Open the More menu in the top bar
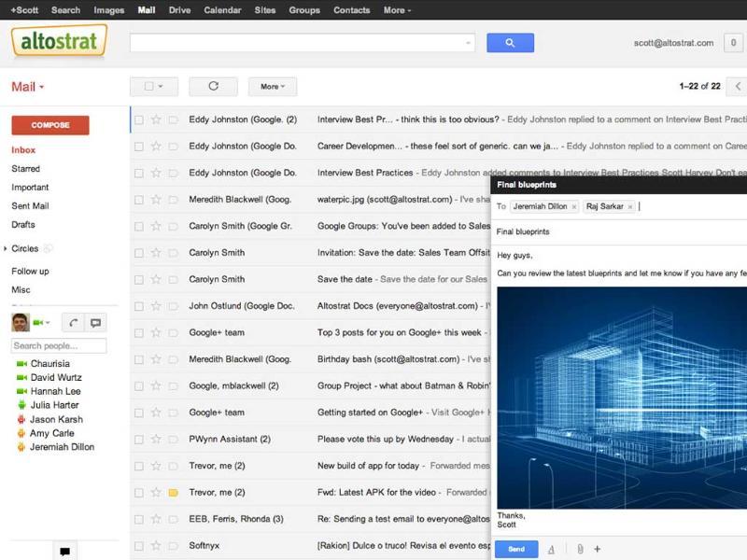This screenshot has height=560, width=747. click(397, 10)
